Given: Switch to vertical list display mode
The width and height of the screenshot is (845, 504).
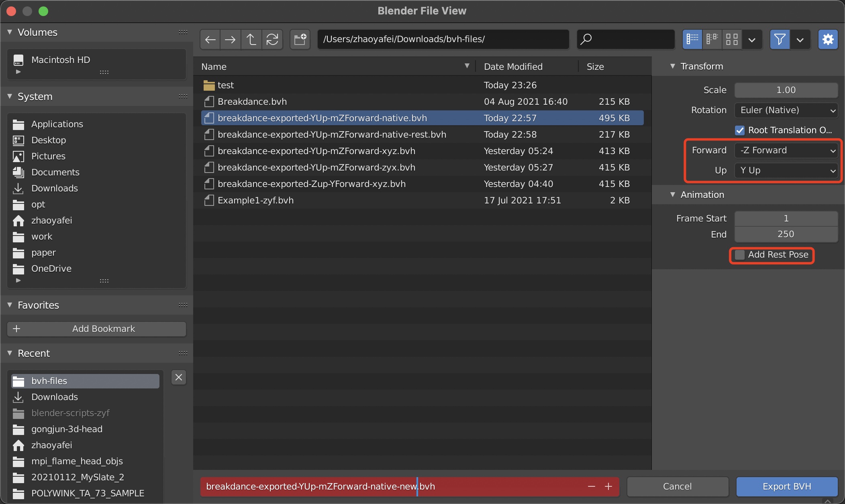Looking at the screenshot, I should click(692, 39).
